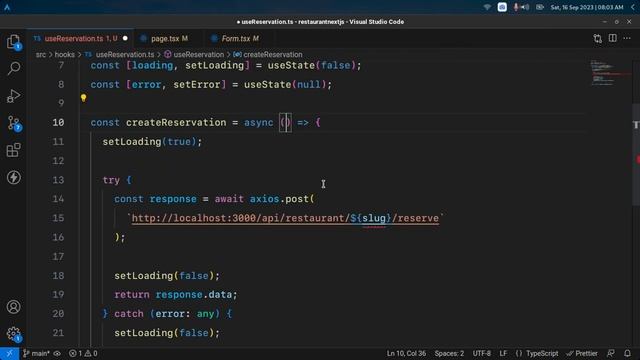Image resolution: width=640 pixels, height=360 pixels.
Task: Open changes compare icon in editor toolbar
Action: tap(598, 38)
